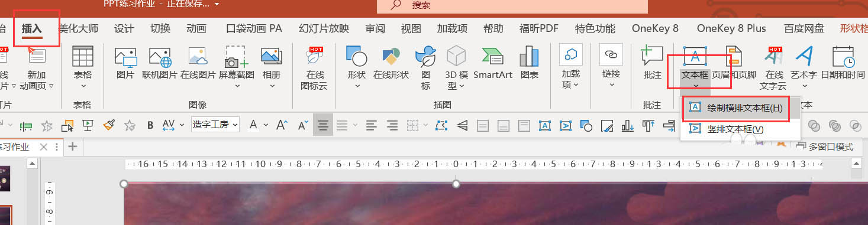
Task: Expand the 文本框 dropdown arrow
Action: [x=696, y=86]
